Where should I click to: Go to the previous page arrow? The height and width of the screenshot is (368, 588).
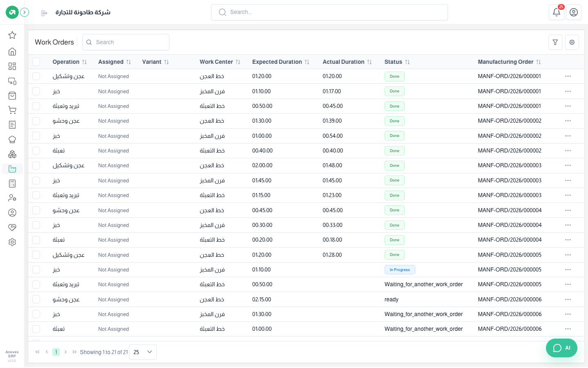47,352
